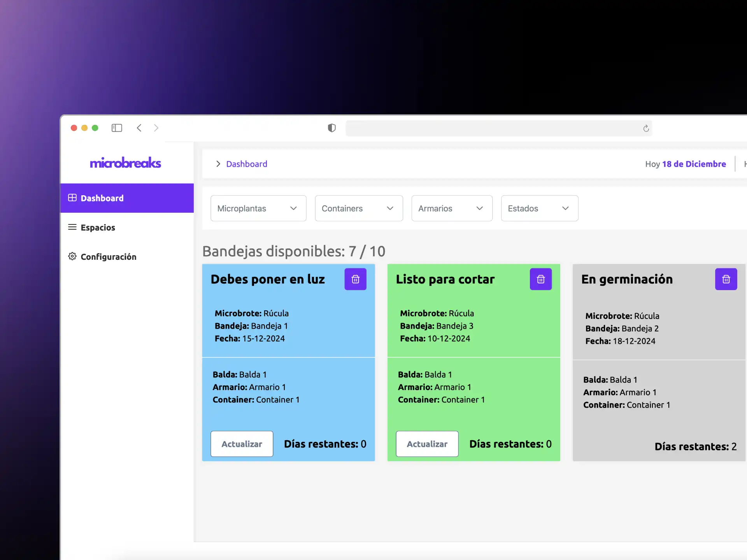Reload the page with the refresh icon
Viewport: 747px width, 560px height.
pos(646,128)
